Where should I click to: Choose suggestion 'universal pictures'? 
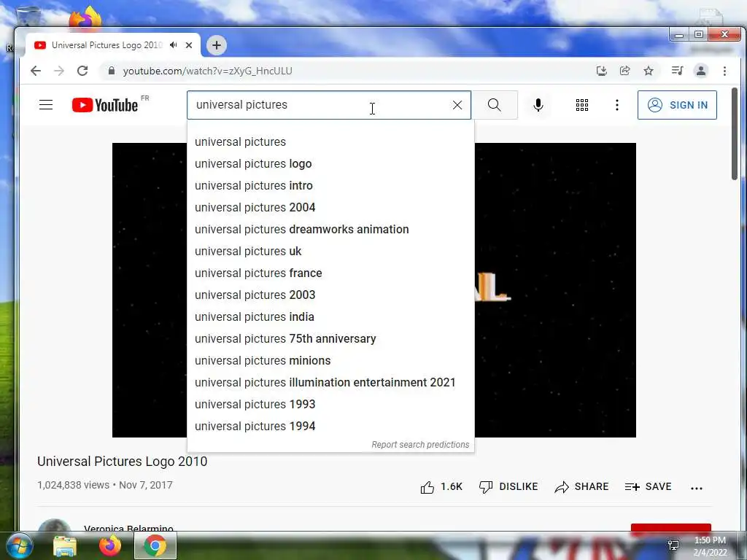pos(330,142)
